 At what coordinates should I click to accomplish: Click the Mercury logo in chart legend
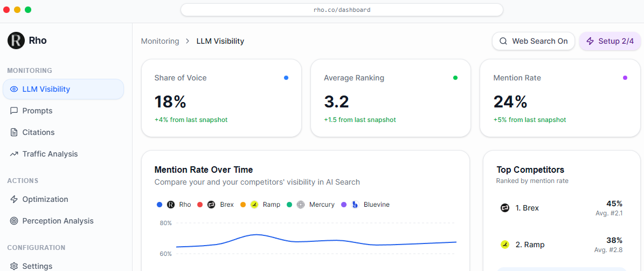pyautogui.click(x=301, y=205)
